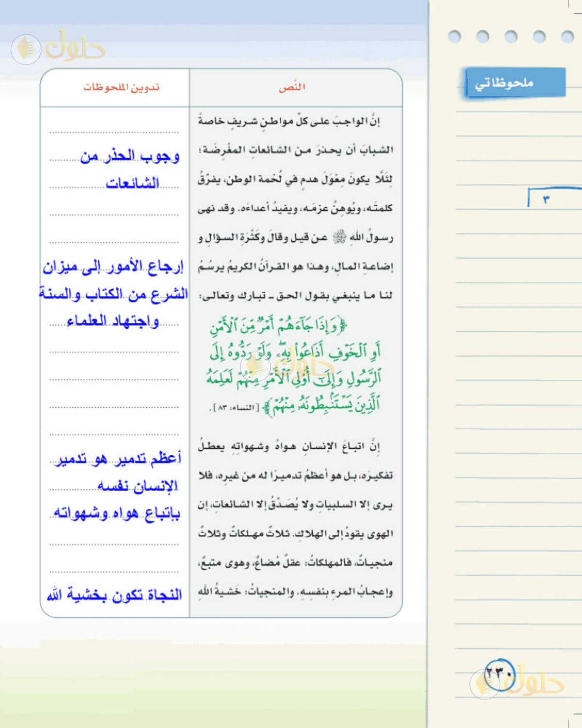Click the note 'الإنسان نفسه'

pos(138,486)
